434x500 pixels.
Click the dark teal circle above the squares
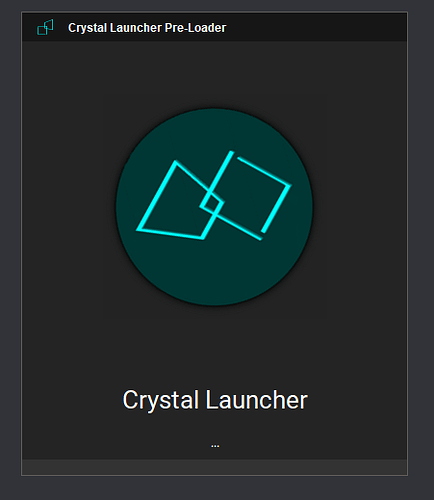tap(214, 128)
